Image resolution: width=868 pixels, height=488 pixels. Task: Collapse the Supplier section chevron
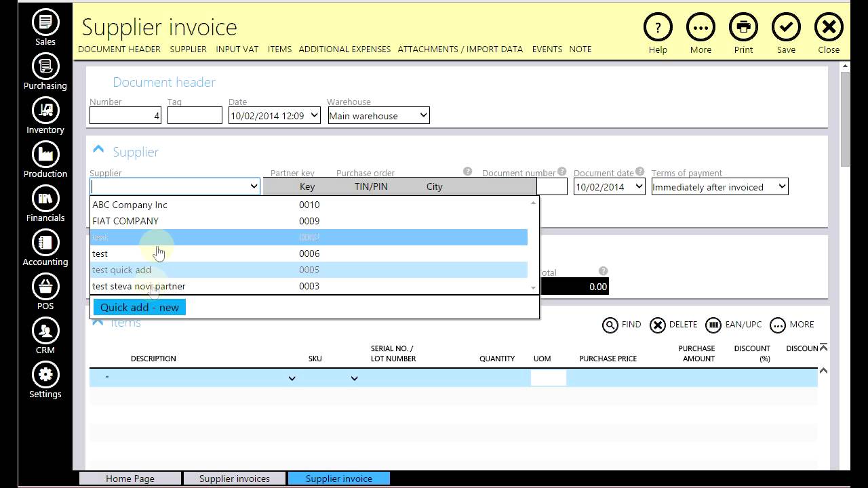(x=98, y=150)
